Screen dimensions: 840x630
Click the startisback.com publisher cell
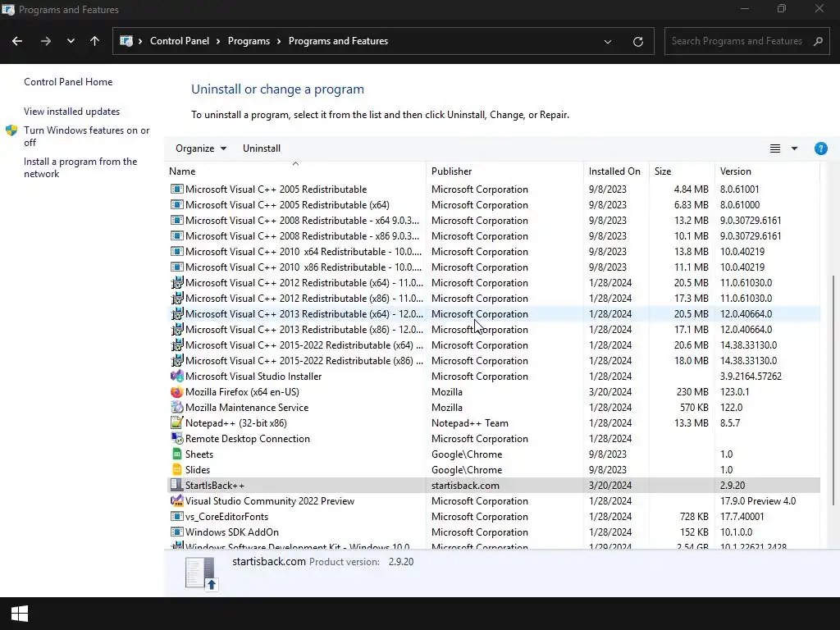[465, 486]
